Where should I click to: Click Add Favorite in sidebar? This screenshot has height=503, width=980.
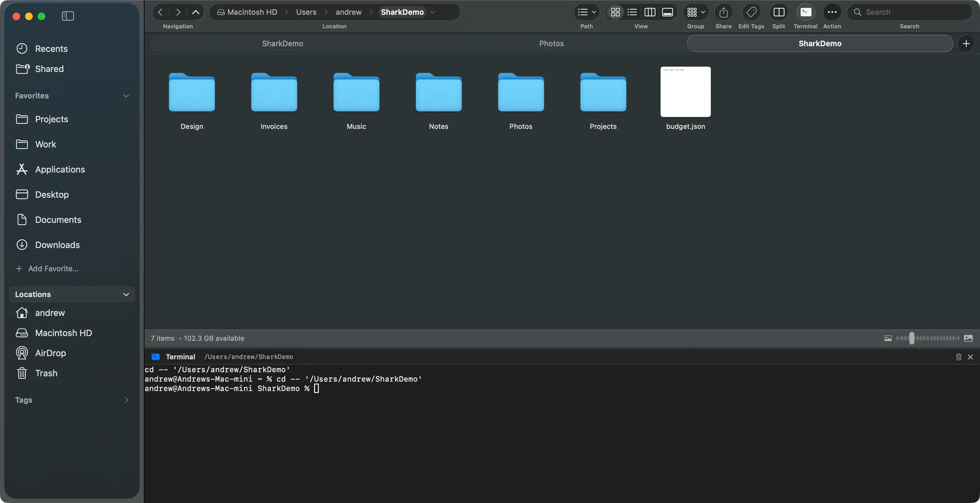pyautogui.click(x=47, y=268)
